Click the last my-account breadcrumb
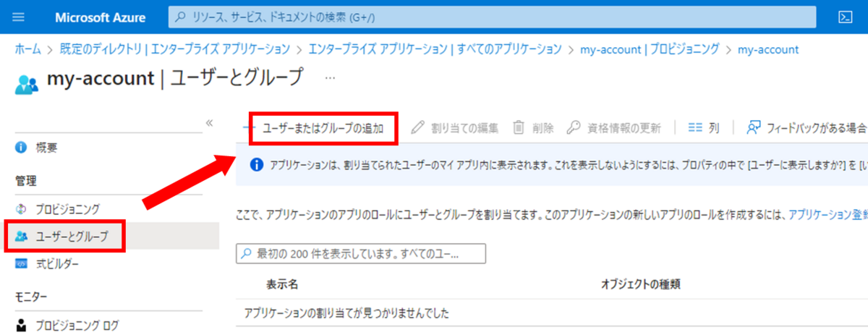The image size is (868, 335). click(x=767, y=49)
